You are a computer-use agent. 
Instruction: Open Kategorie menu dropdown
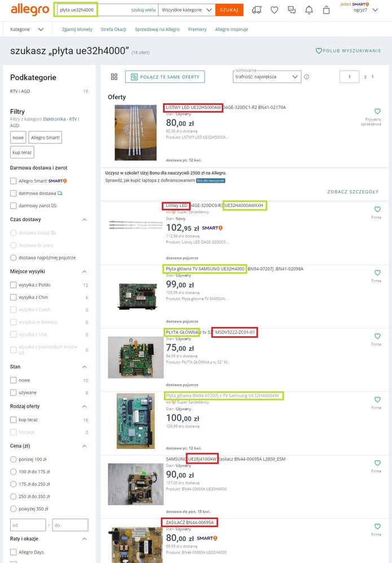pos(27,29)
